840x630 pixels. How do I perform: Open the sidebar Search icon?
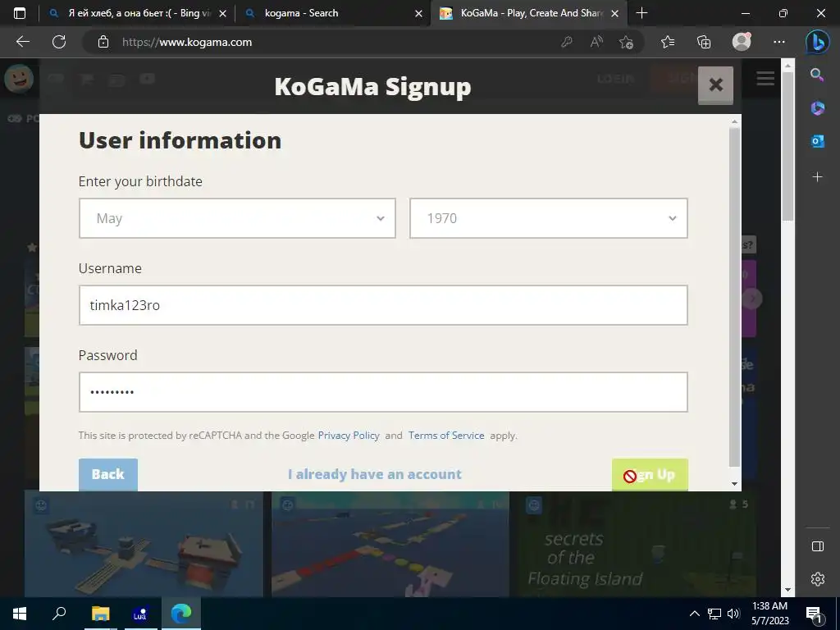coord(817,75)
